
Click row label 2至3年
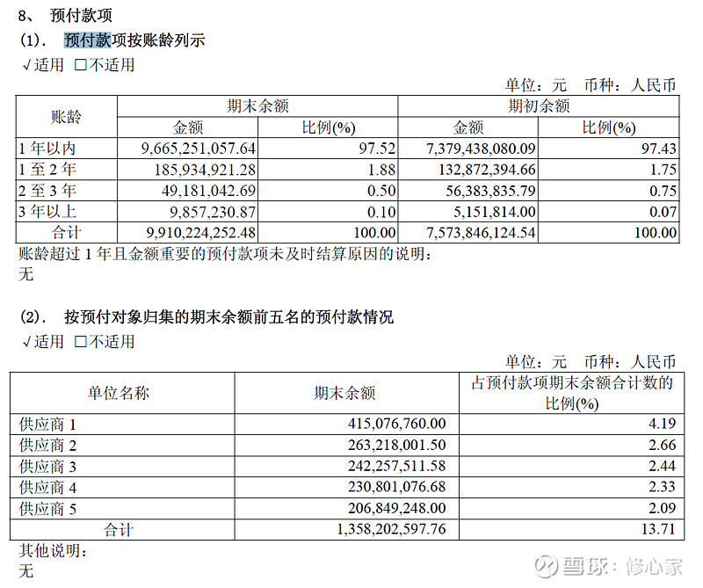[x=47, y=191]
